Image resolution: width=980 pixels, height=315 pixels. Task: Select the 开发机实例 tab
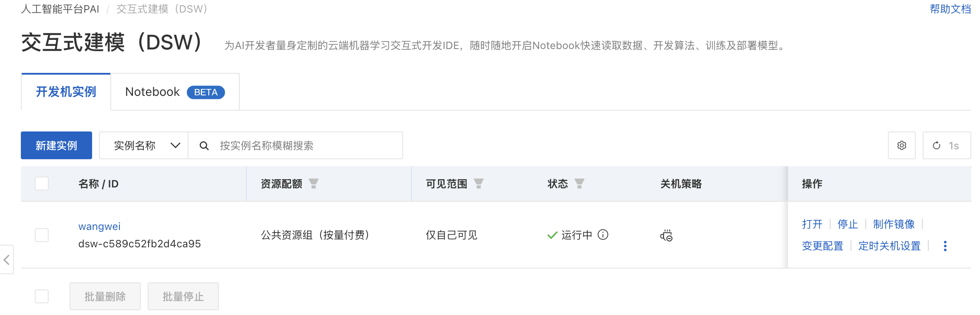(x=66, y=92)
